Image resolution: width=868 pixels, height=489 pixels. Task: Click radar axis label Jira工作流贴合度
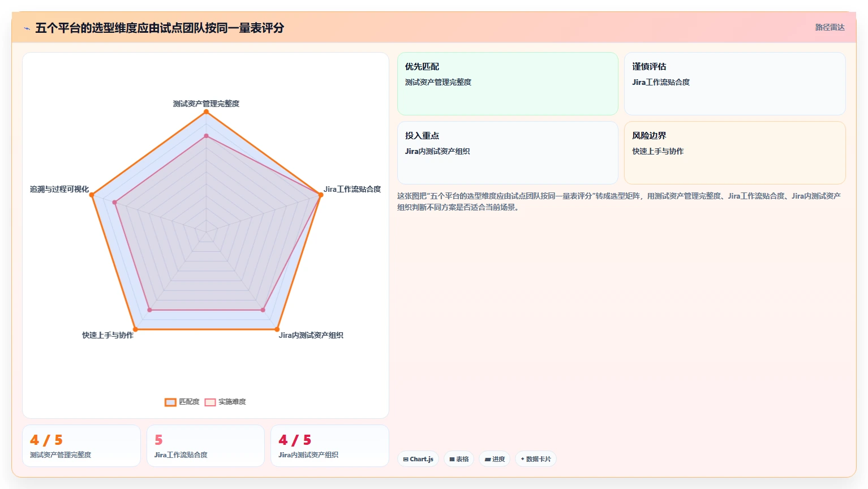(352, 189)
